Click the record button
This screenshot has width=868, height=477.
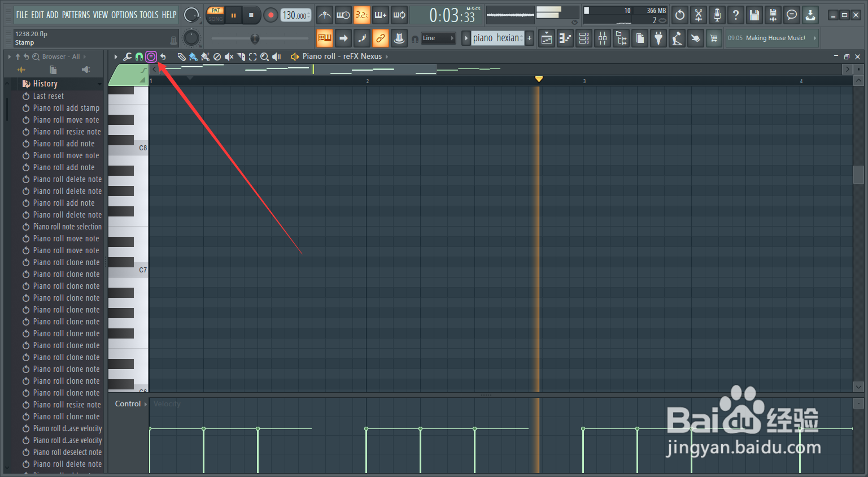pyautogui.click(x=271, y=15)
